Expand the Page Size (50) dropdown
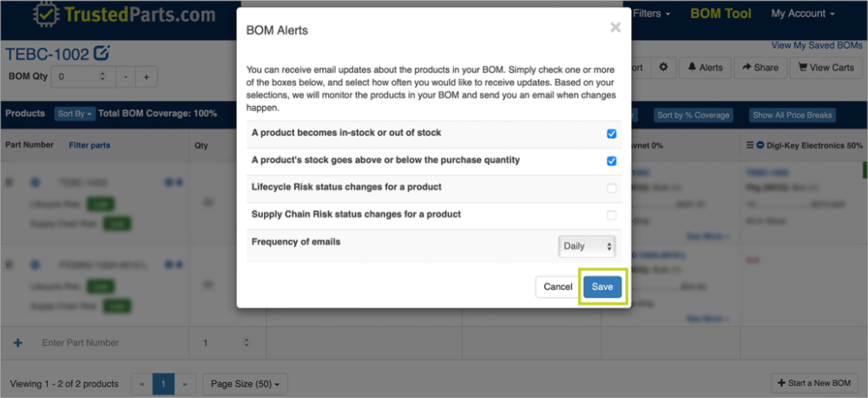Image resolution: width=868 pixels, height=398 pixels. [x=246, y=383]
